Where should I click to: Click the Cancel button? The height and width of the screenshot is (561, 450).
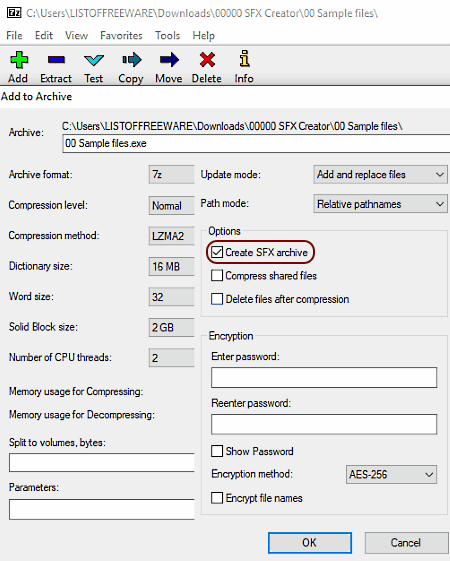[x=406, y=543]
